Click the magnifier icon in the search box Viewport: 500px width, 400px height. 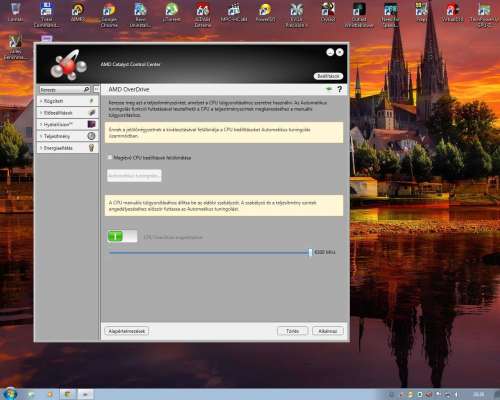(86, 89)
